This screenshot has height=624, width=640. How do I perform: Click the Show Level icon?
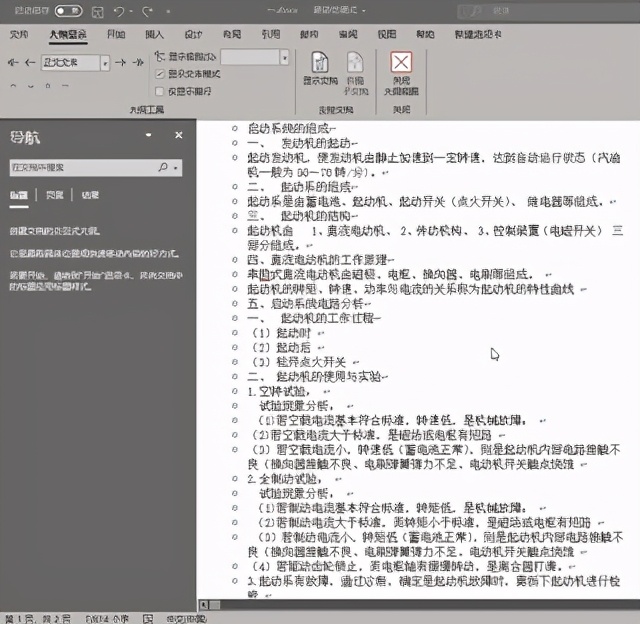[159, 56]
